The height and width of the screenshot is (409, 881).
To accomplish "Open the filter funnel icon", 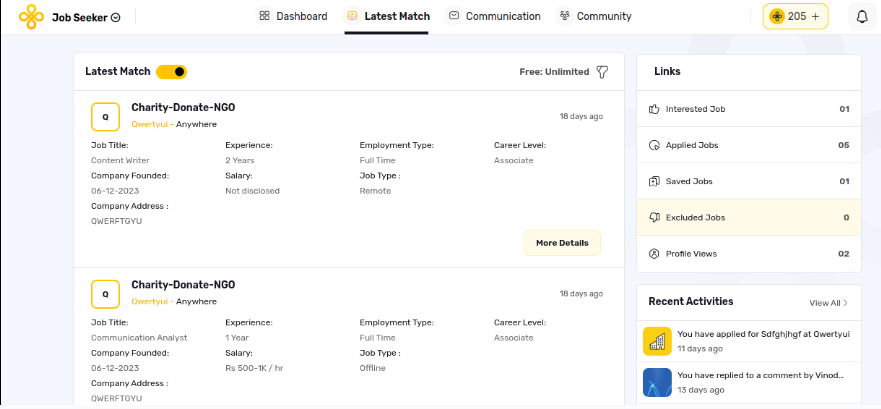I will 602,72.
